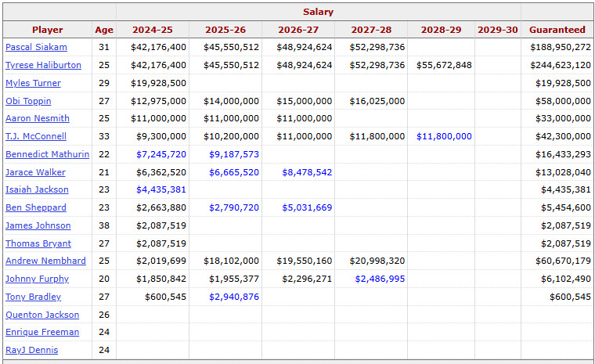
Task: Click Mathurin's $7,245,720 salary value
Action: 161,154
